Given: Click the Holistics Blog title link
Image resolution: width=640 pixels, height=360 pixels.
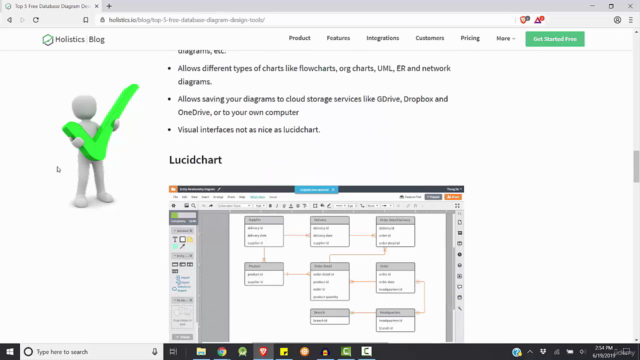Looking at the screenshot, I should pos(80,40).
